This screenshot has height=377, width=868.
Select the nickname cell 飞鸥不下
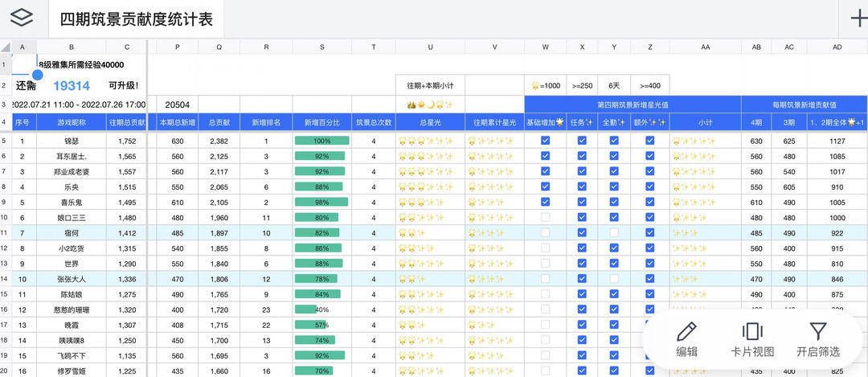coord(72,355)
